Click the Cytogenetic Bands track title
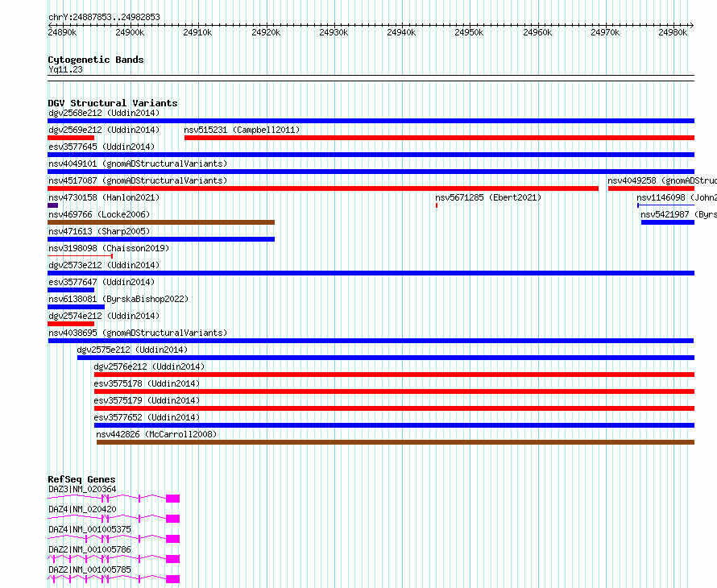Image resolution: width=717 pixels, height=588 pixels. coord(96,60)
